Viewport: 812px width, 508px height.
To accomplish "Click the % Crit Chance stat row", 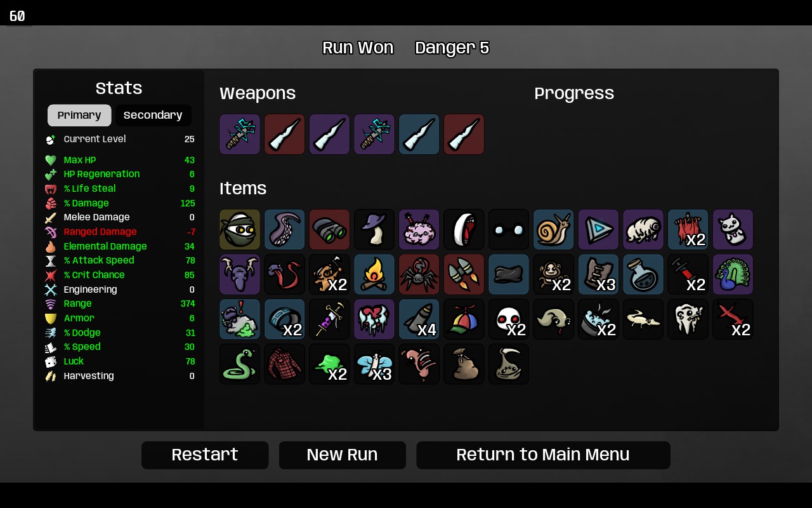I will pos(119,275).
